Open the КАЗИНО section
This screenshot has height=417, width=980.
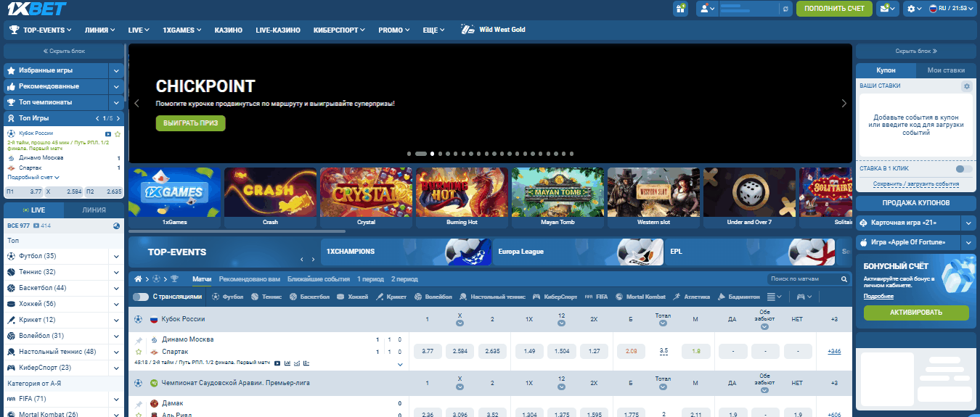click(x=229, y=30)
